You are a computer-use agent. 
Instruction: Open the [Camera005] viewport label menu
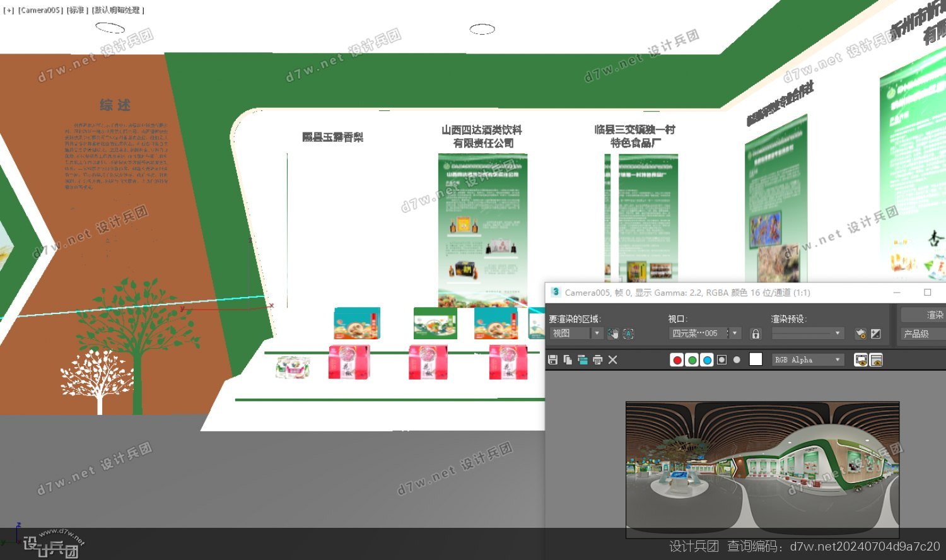[x=40, y=11]
